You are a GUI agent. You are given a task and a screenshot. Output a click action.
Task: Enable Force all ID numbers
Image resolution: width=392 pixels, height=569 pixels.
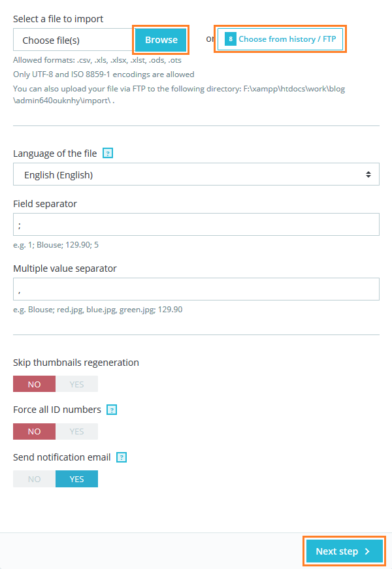tap(76, 431)
